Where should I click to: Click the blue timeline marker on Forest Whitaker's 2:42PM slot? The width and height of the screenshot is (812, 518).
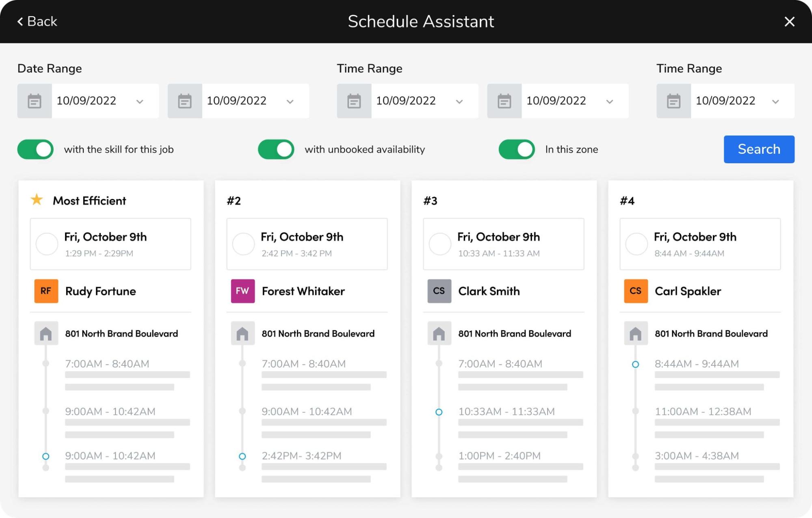[243, 456]
